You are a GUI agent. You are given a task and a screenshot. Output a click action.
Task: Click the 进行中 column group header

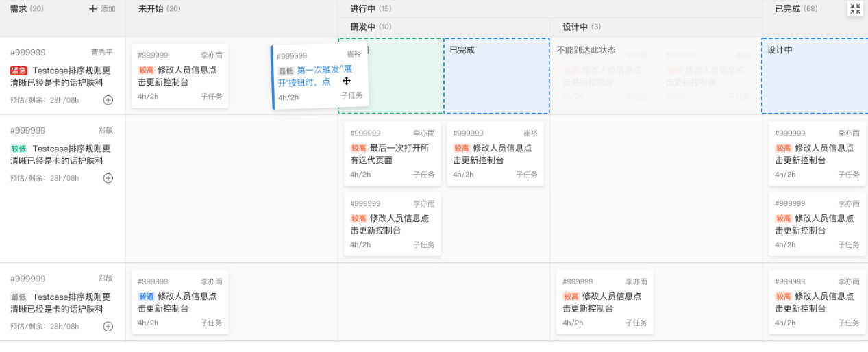362,9
